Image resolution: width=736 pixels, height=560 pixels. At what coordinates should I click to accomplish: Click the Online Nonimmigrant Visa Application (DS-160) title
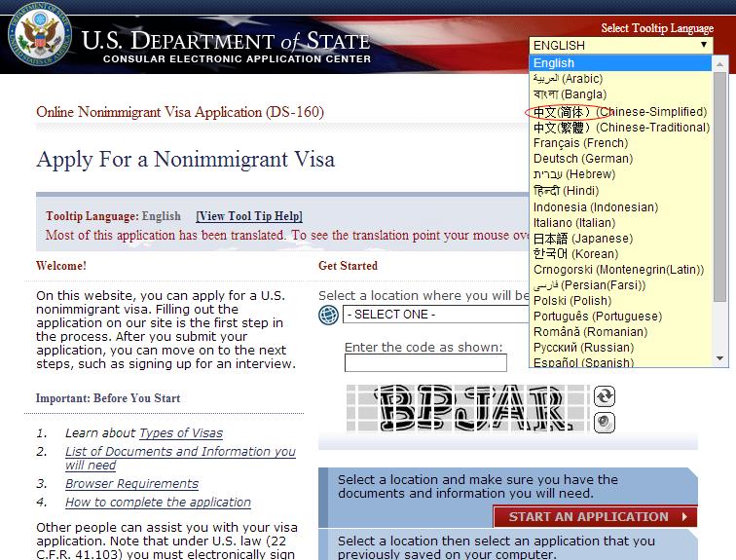coord(180,112)
